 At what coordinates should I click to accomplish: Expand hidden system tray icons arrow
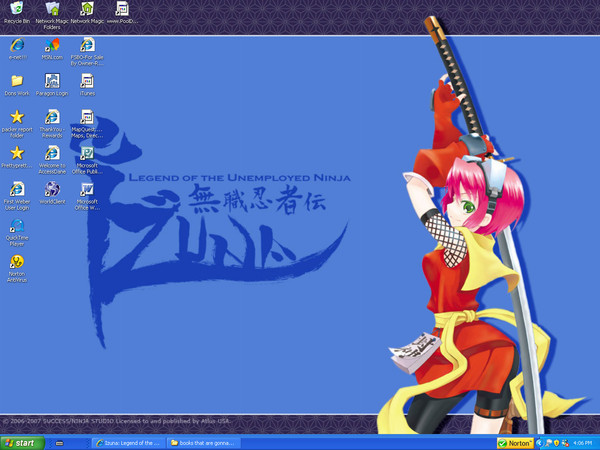click(x=540, y=443)
